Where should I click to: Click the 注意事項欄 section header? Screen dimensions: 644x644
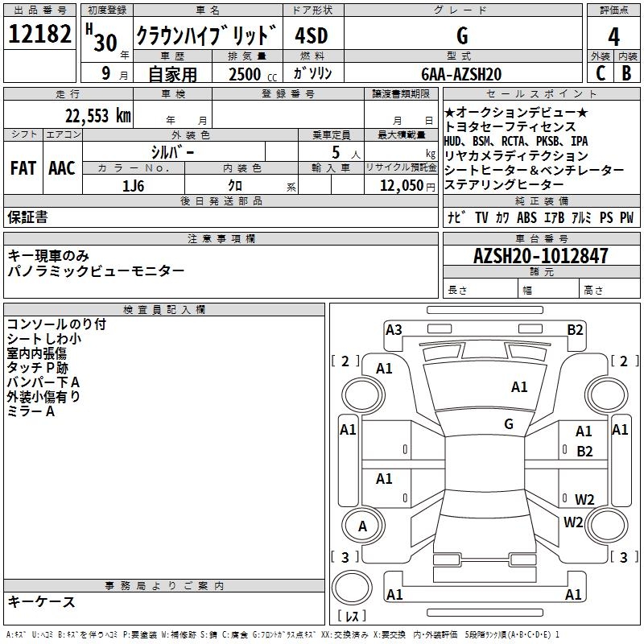221,238
